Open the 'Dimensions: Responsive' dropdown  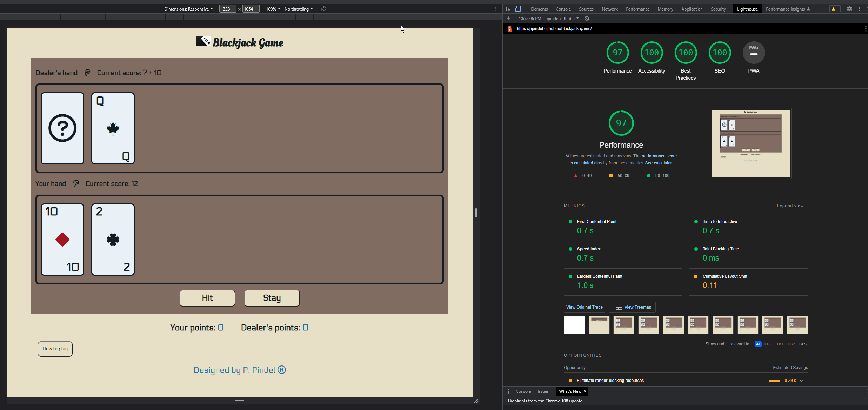(188, 9)
